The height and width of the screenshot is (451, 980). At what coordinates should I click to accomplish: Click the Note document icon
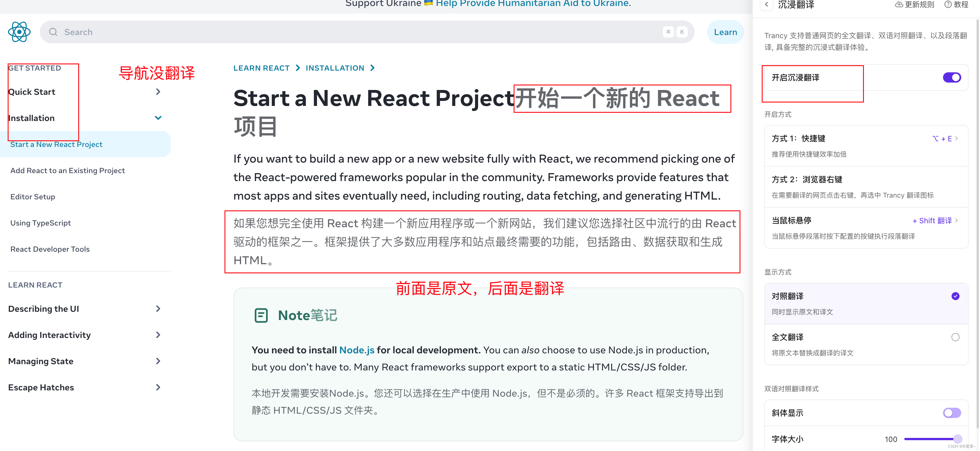point(261,315)
